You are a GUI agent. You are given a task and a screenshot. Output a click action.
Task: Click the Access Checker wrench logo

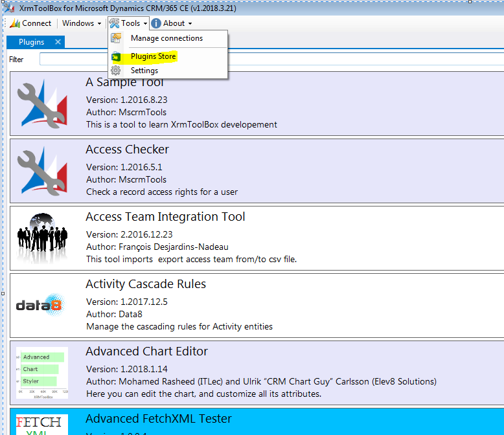pyautogui.click(x=42, y=171)
